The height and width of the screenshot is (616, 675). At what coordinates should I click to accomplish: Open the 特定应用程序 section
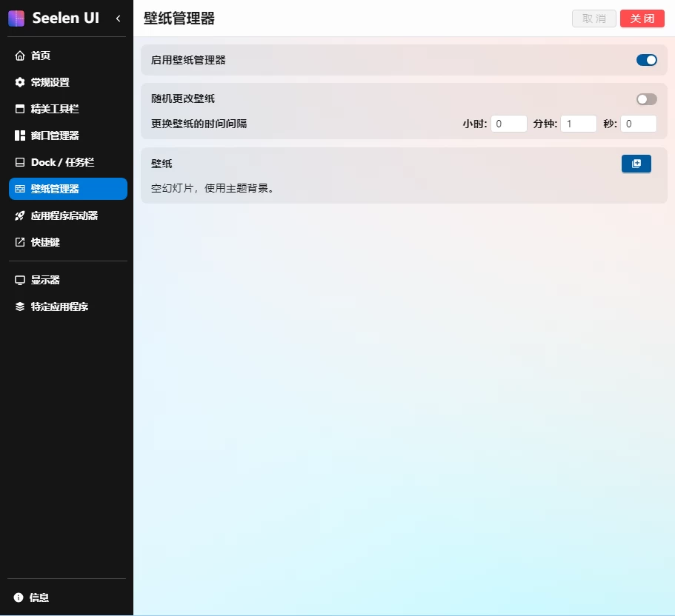59,307
